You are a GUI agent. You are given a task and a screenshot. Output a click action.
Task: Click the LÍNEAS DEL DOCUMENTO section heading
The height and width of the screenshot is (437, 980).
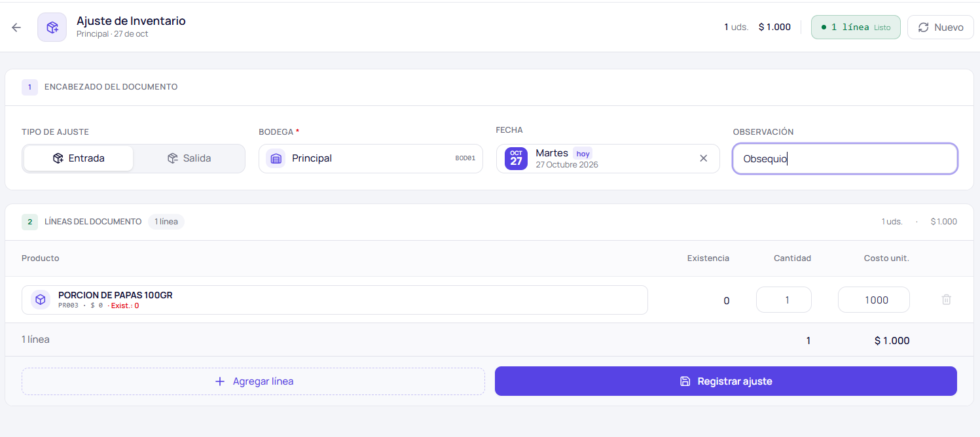[x=93, y=222]
